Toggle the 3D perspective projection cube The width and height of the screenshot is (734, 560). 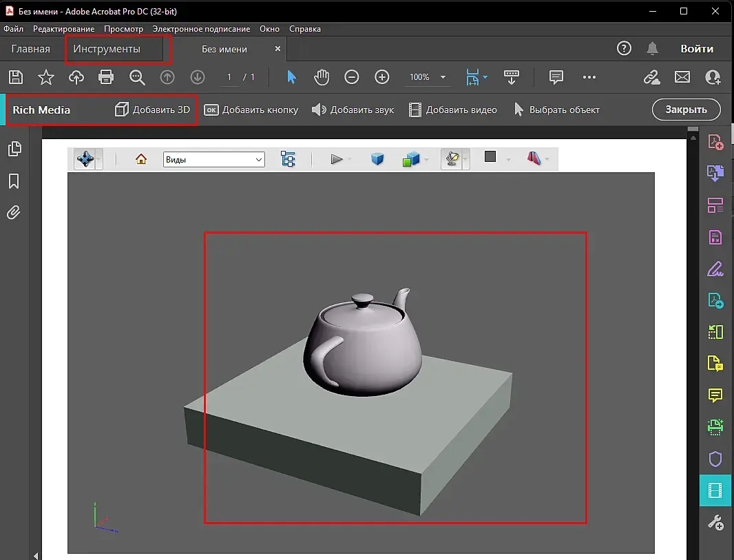point(377,159)
